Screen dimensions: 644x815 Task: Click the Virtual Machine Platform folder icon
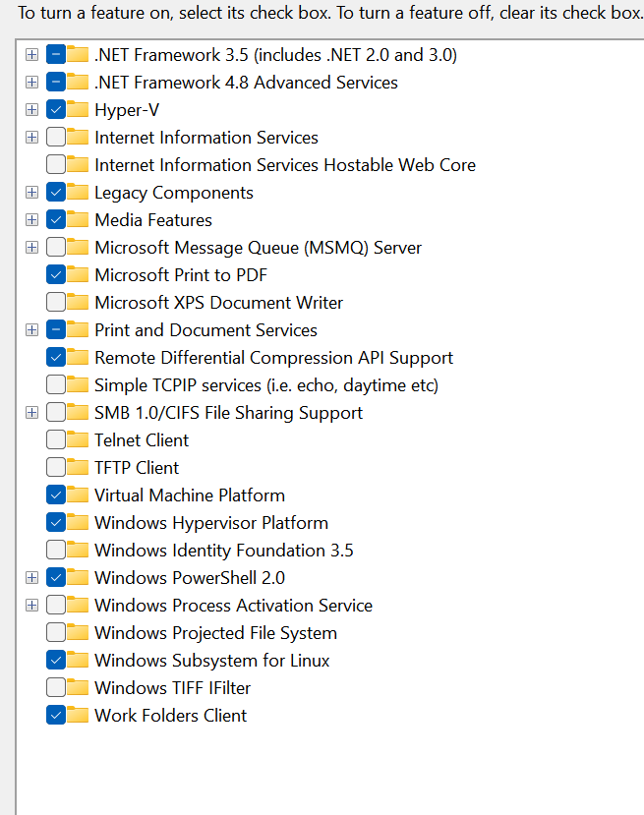pyautogui.click(x=78, y=495)
